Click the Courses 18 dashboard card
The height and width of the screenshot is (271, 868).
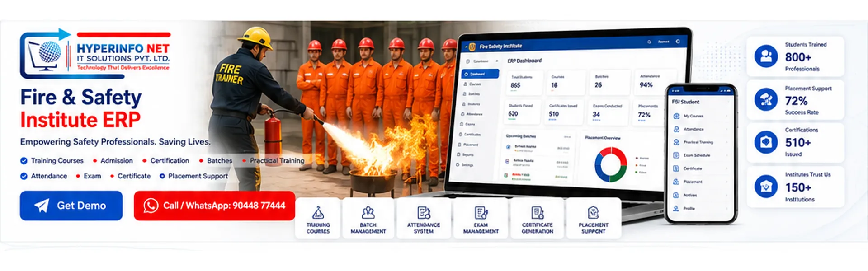[566, 82]
